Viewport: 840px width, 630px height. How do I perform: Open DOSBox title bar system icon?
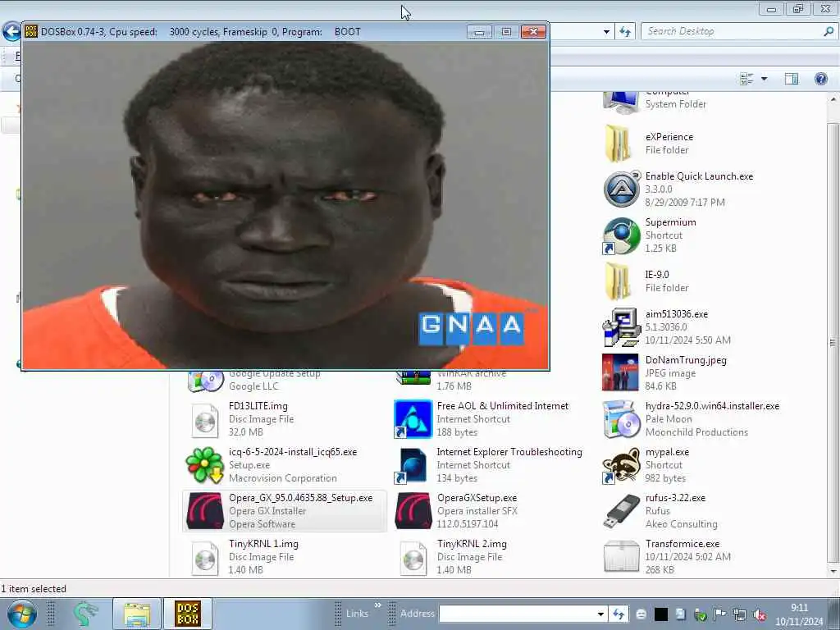pyautogui.click(x=32, y=32)
